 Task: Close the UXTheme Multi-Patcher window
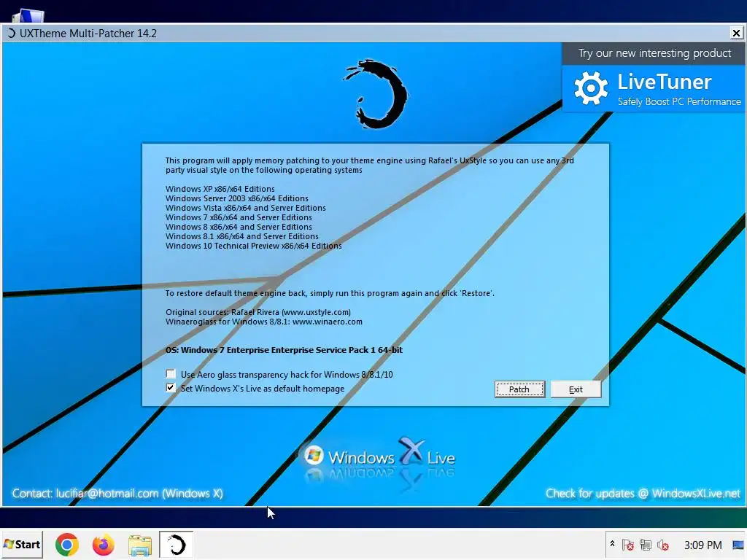[x=736, y=33]
